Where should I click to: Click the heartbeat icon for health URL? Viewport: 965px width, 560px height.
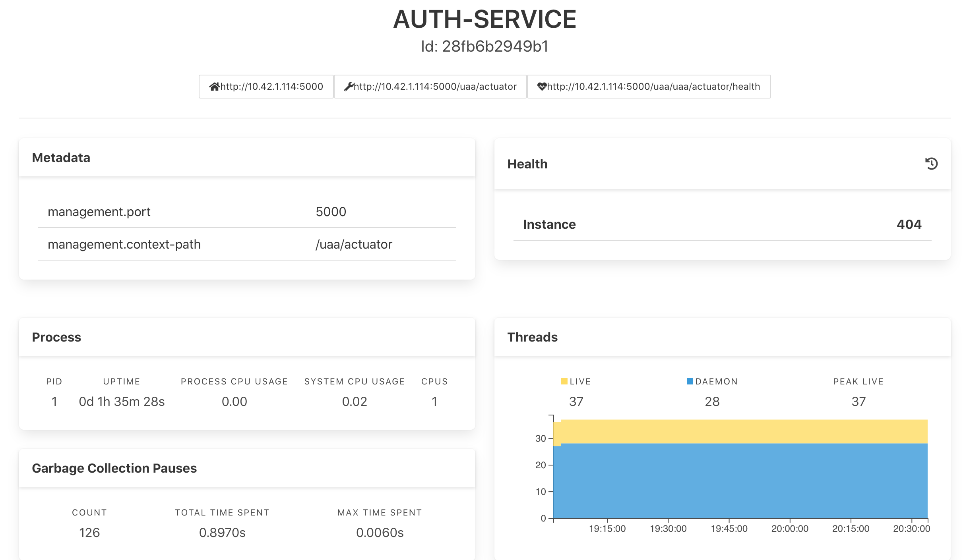pos(542,87)
